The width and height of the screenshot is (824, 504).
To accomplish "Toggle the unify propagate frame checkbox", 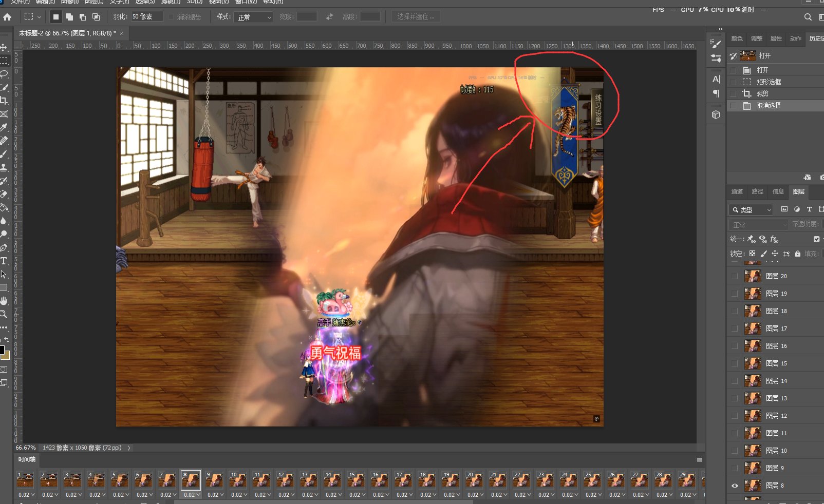I will [816, 239].
